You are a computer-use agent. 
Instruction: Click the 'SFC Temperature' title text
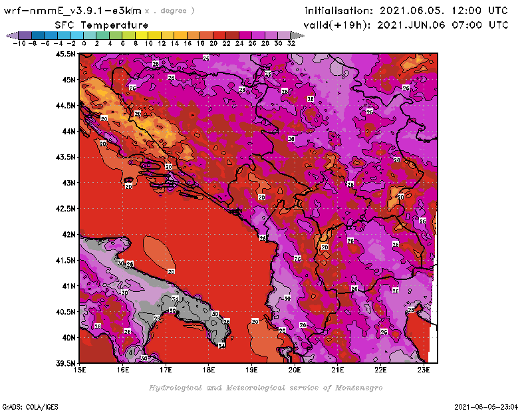click(102, 25)
